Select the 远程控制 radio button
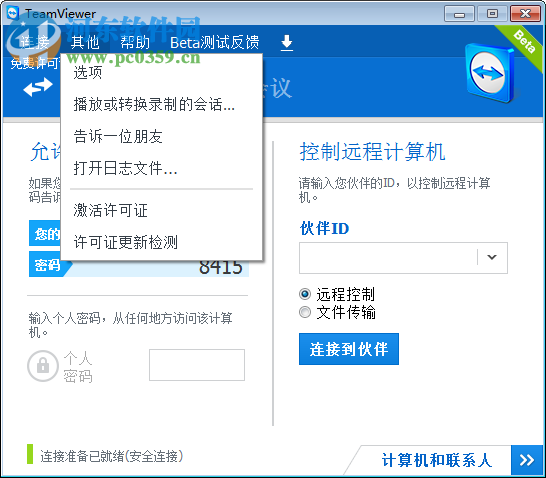 [x=305, y=294]
